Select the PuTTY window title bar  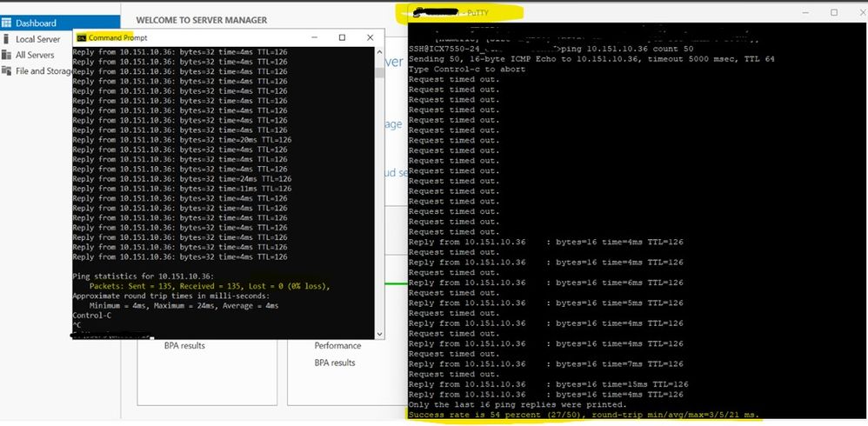(609, 12)
